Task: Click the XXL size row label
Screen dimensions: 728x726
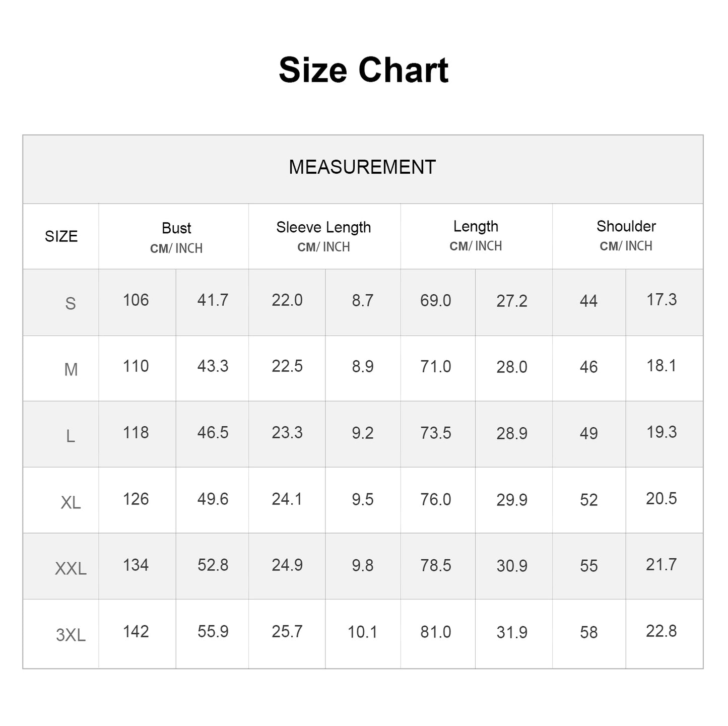Action: (x=71, y=569)
